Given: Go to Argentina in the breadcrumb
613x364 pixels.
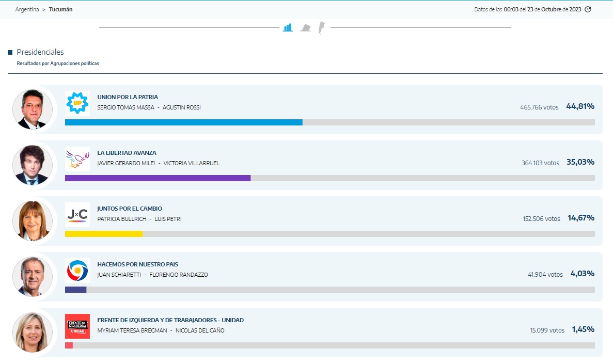Looking at the screenshot, I should coord(27,9).
